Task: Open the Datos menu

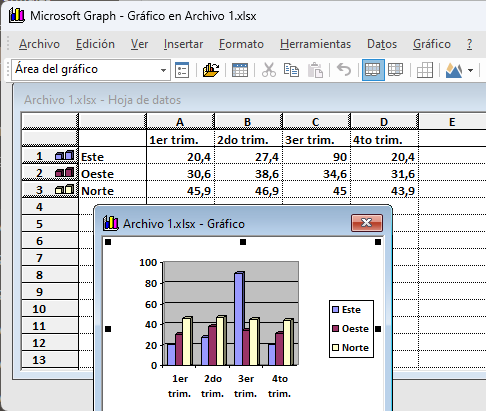Action: point(382,44)
